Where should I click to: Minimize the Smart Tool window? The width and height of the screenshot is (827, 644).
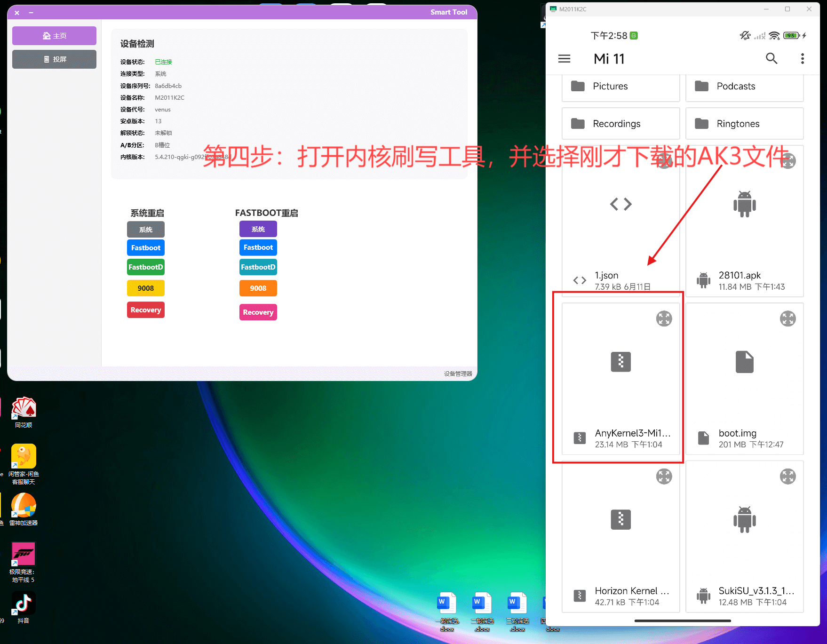tap(31, 13)
